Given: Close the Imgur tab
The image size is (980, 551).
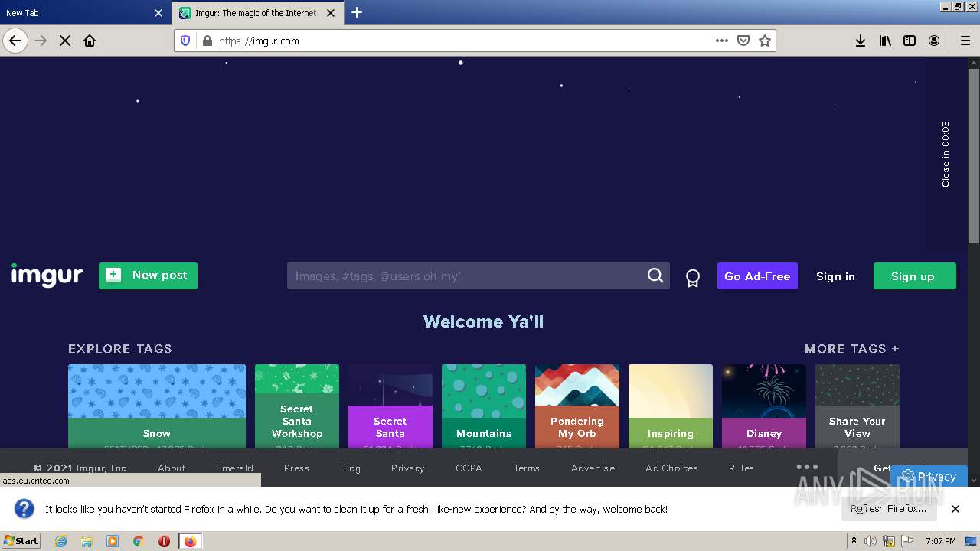Looking at the screenshot, I should [331, 13].
